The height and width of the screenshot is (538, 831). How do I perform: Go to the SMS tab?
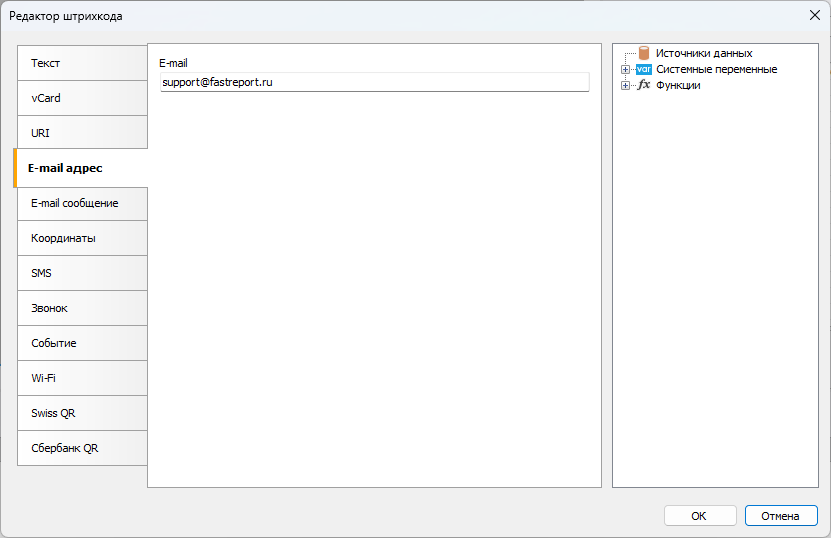coord(82,273)
